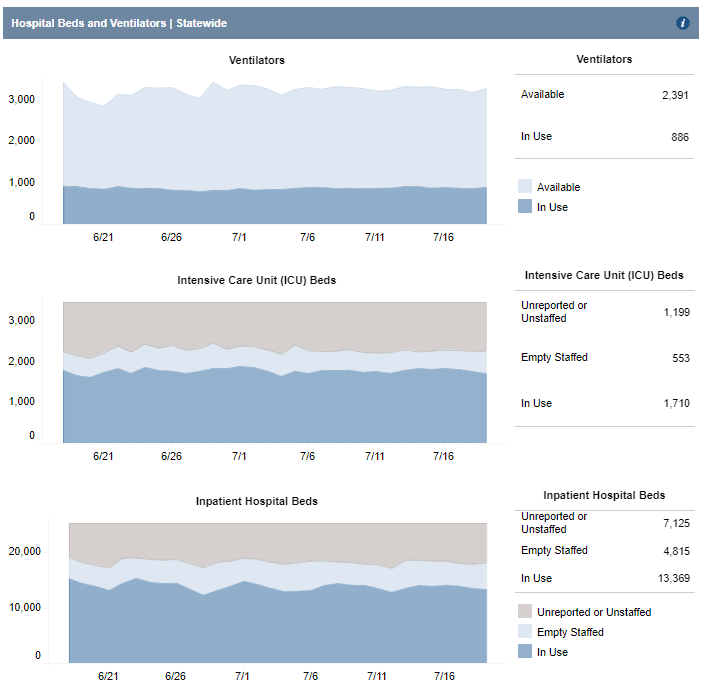This screenshot has height=688, width=711.
Task: Click the In Use legend swatch under Ventilators
Action: pos(525,207)
